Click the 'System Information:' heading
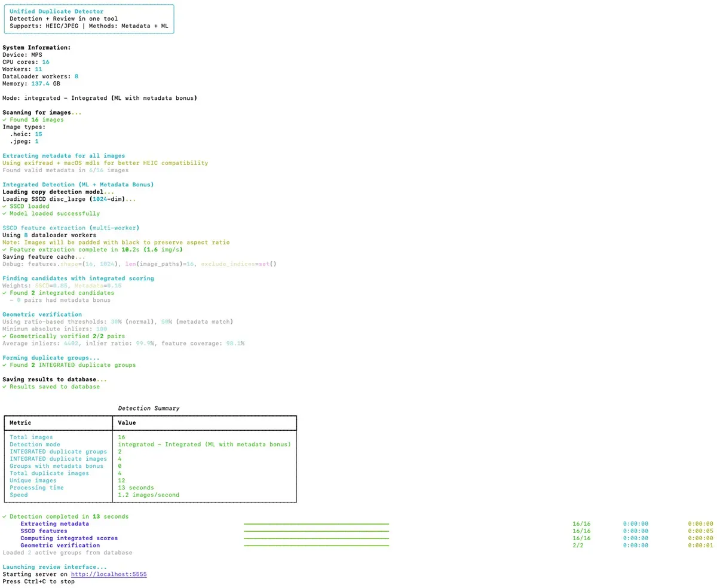717x588 pixels. point(36,47)
